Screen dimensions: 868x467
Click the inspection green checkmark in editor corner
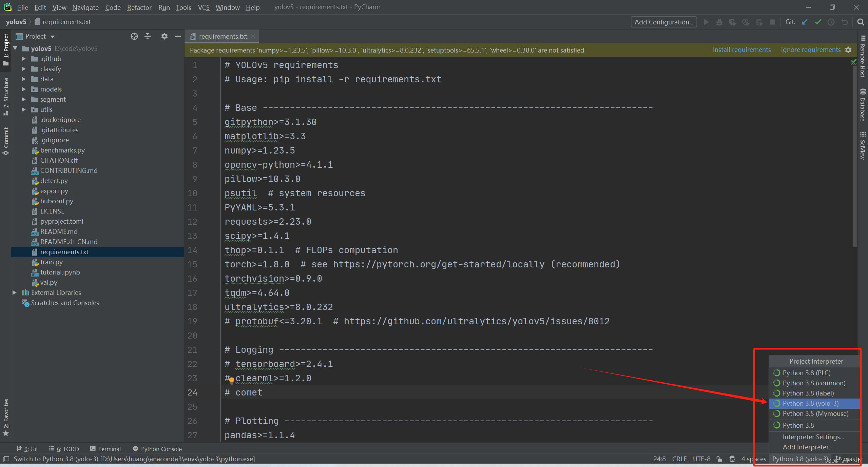coord(853,62)
